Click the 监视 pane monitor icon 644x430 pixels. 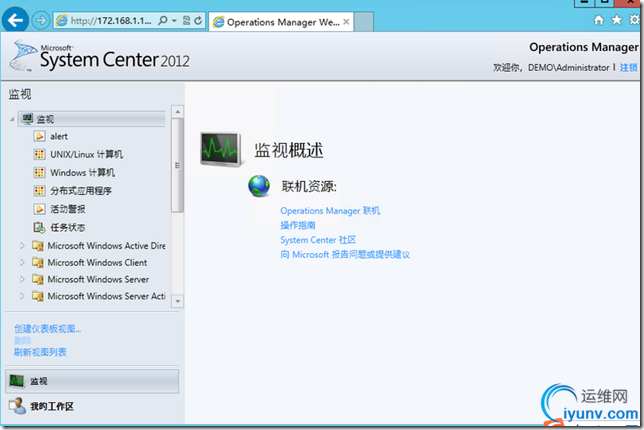[17, 381]
